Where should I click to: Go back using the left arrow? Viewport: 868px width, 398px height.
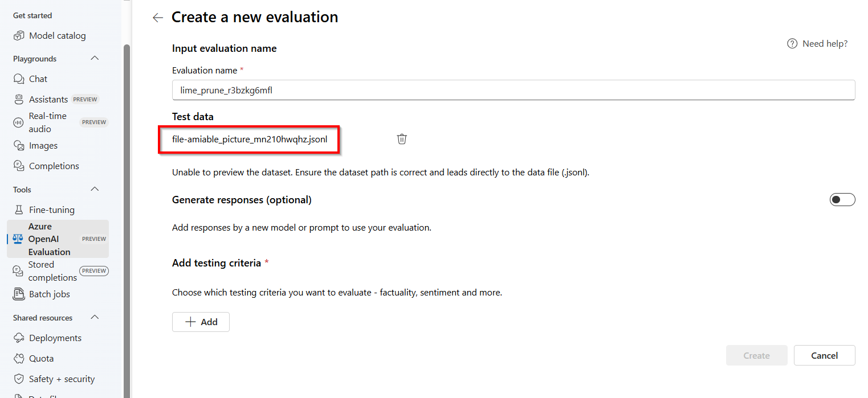click(158, 18)
